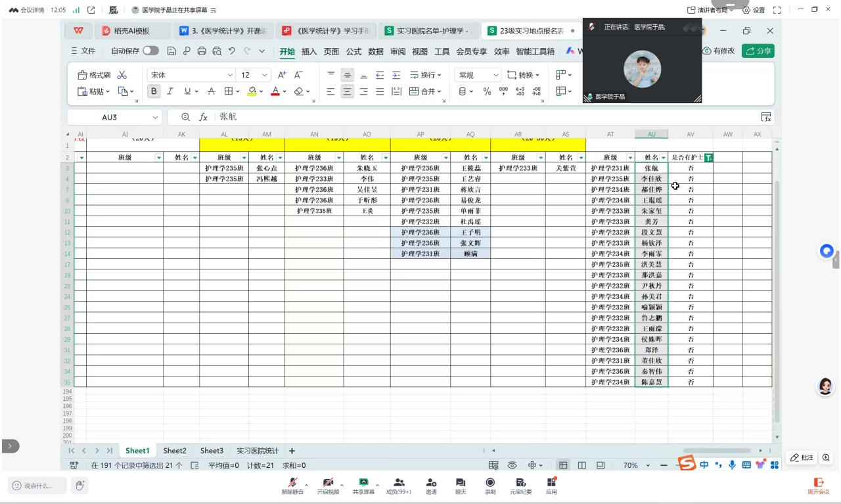Apply strikethrough formatting
The image size is (841, 504).
[211, 91]
